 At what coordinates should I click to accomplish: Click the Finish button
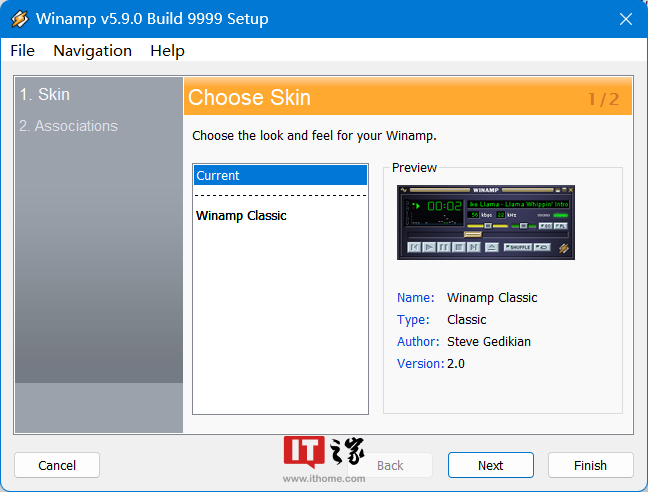[590, 465]
